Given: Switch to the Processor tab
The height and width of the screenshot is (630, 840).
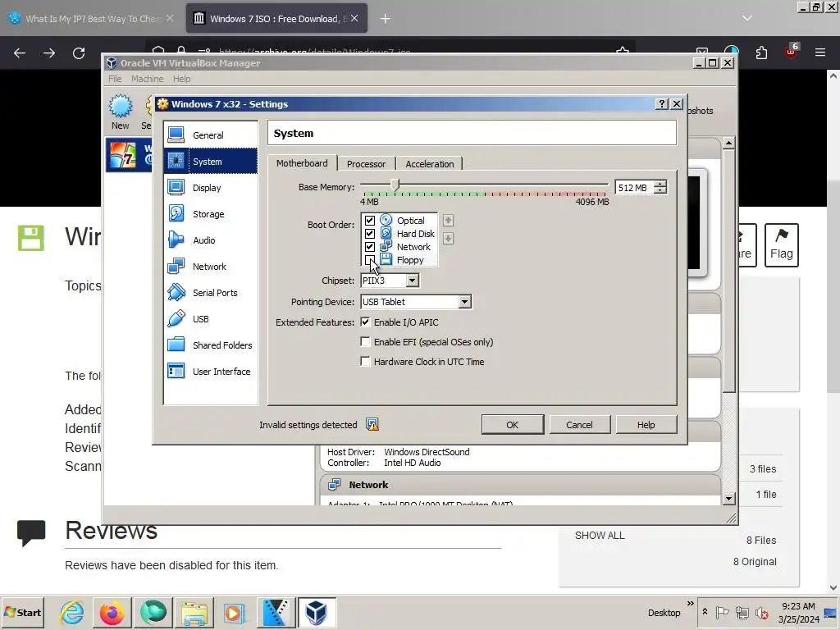Looking at the screenshot, I should pos(366,164).
